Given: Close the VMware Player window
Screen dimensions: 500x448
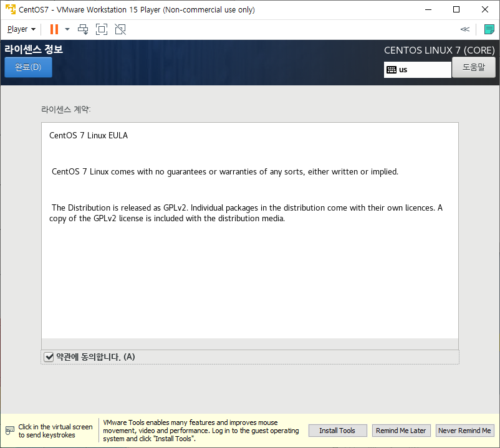Looking at the screenshot, I should tap(485, 9).
